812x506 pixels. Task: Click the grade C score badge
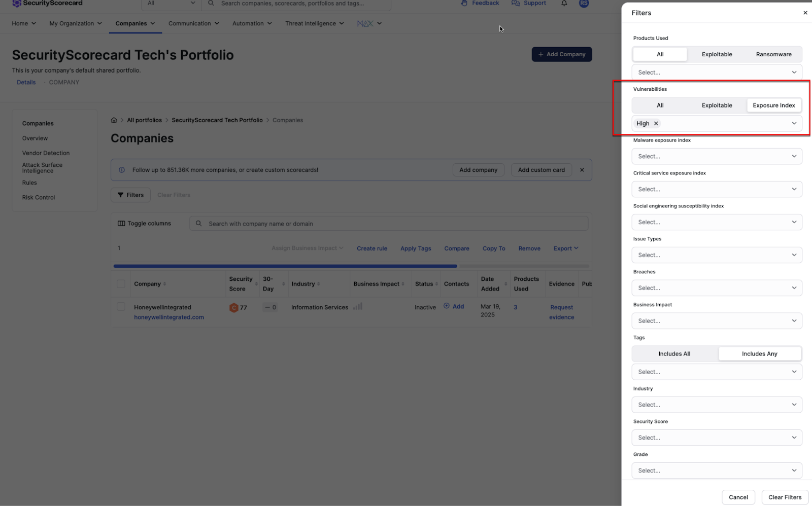(x=234, y=307)
